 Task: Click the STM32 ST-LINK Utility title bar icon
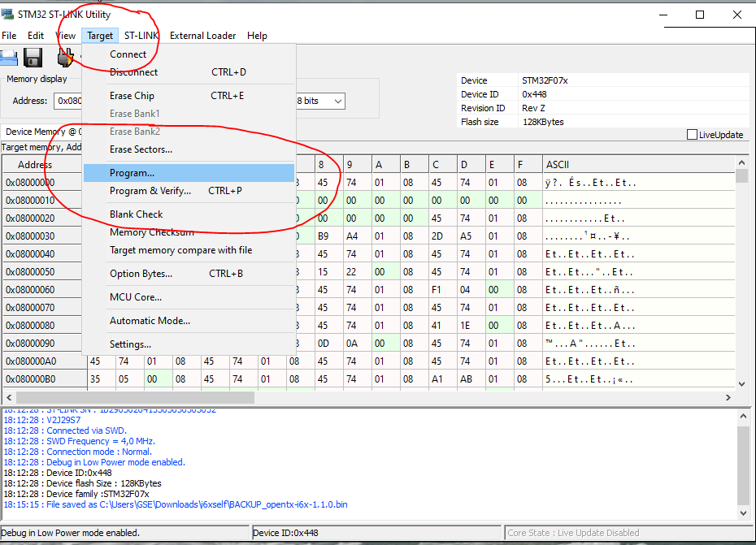click(9, 14)
